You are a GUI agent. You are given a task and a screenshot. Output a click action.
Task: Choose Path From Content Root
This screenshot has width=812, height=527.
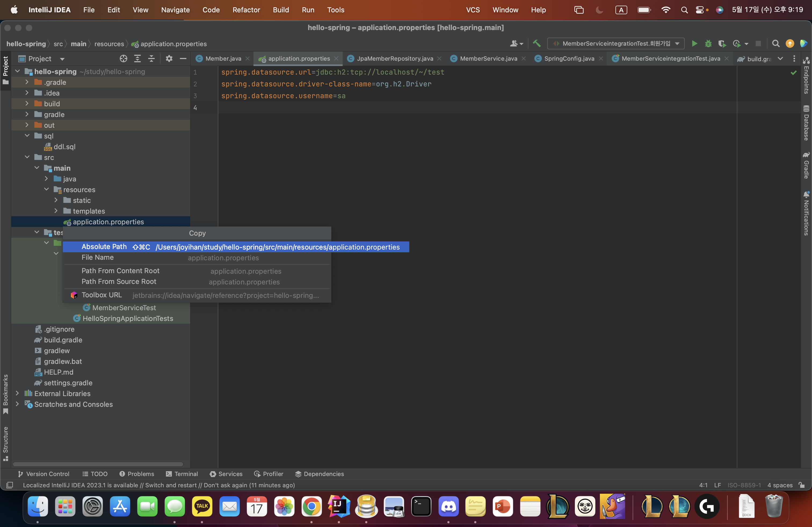click(197, 271)
